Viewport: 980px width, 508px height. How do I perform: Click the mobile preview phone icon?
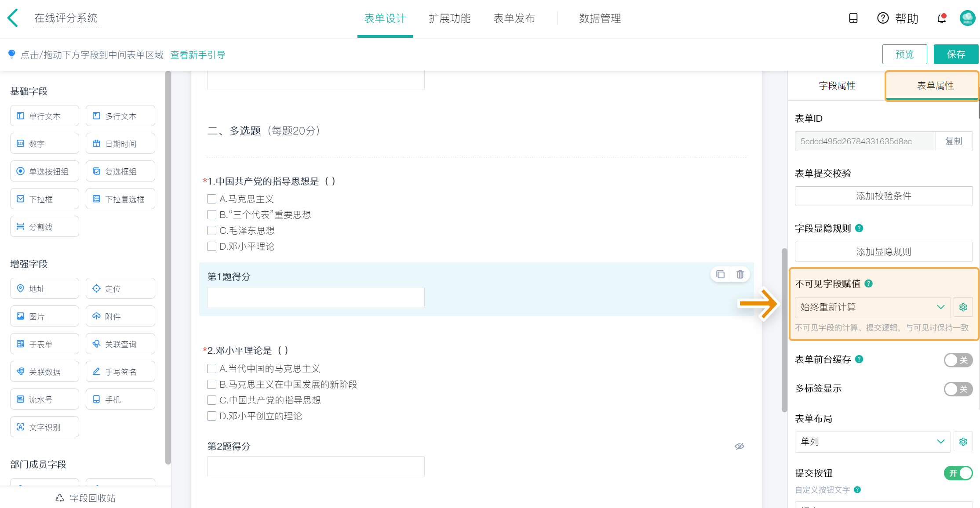(x=853, y=18)
